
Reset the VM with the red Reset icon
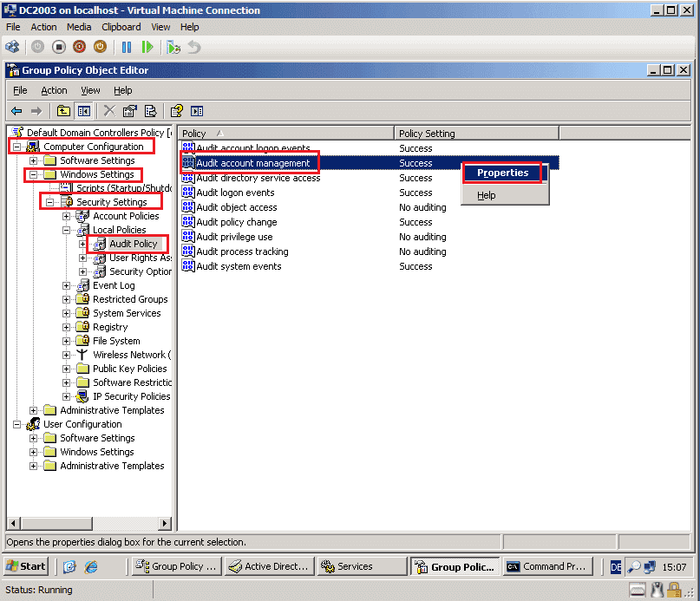click(x=79, y=47)
